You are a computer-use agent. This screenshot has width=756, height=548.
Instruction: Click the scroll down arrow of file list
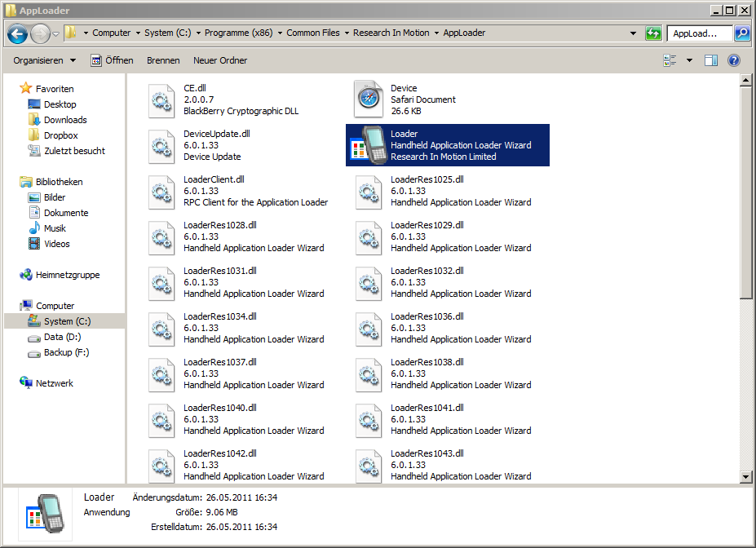coord(745,477)
